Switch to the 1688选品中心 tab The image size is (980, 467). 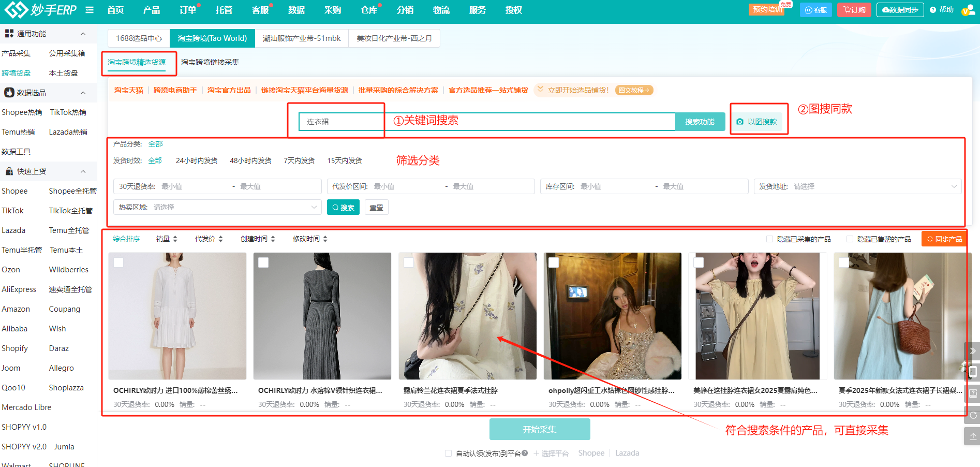pos(139,38)
